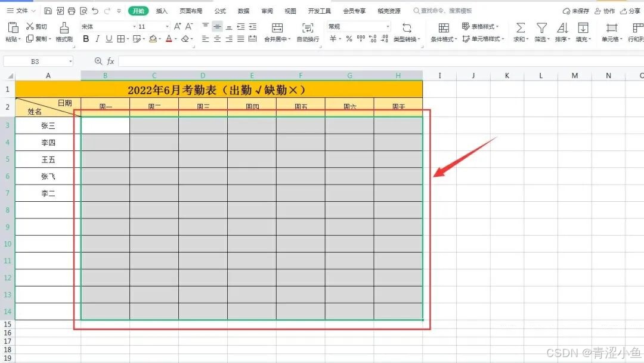Switch to the 公式 tab
This screenshot has height=363, width=644.
coord(220,11)
